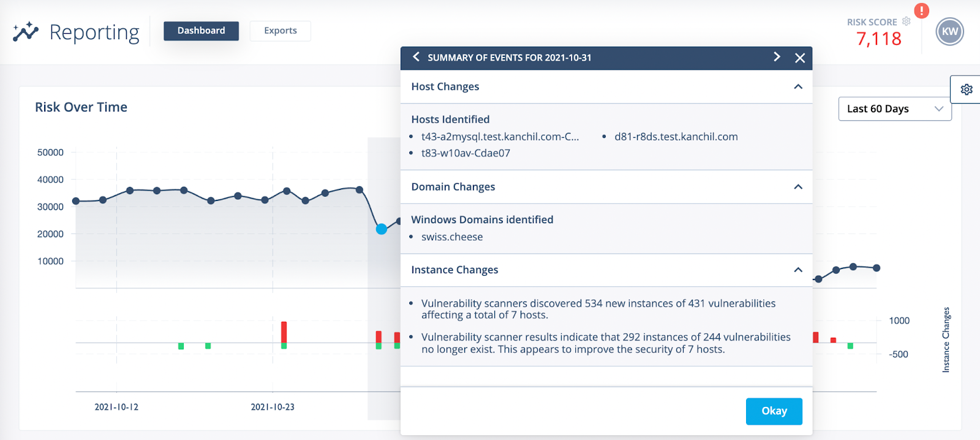980x440 pixels.
Task: Click the Okay button
Action: click(x=774, y=411)
